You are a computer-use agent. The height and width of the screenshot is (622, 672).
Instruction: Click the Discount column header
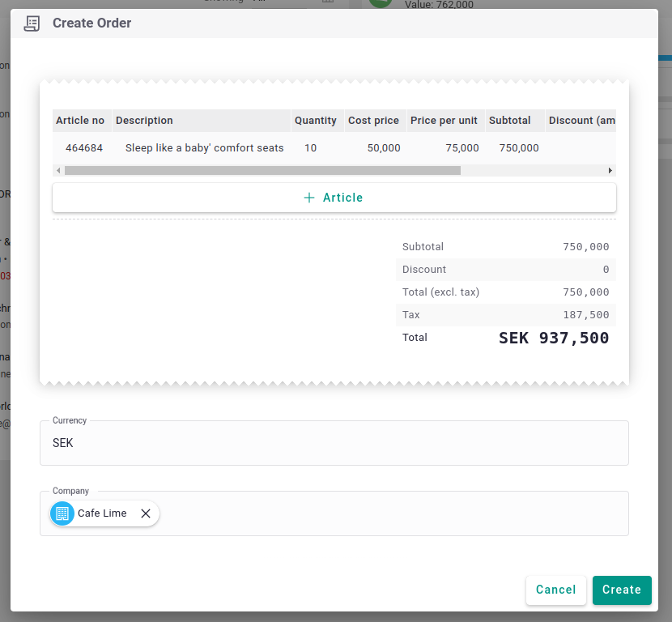(581, 121)
